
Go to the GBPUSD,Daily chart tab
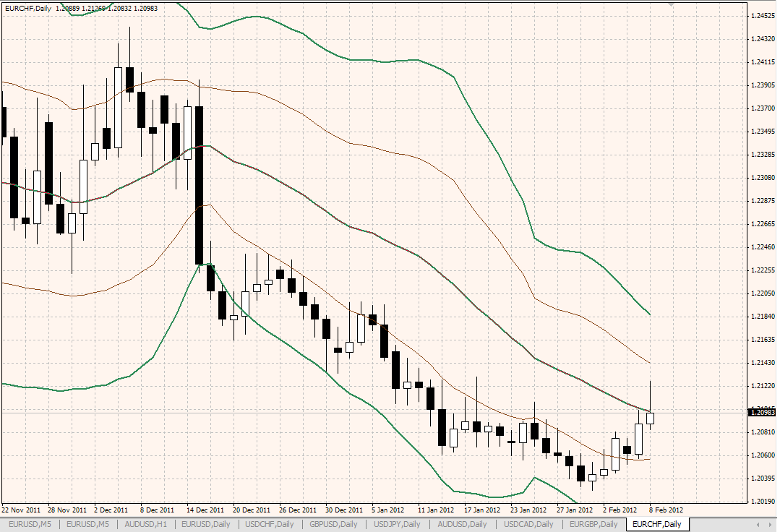pos(334,524)
